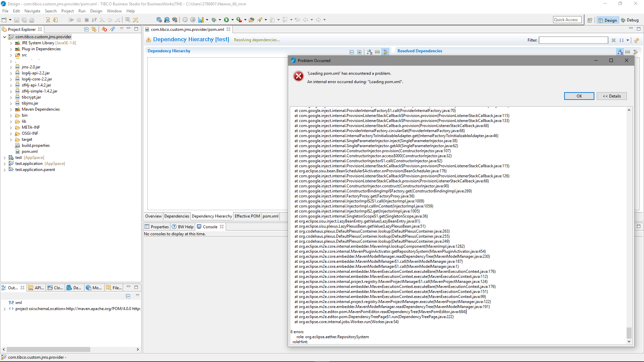Switch to the Dependencies editor tab

(176, 216)
